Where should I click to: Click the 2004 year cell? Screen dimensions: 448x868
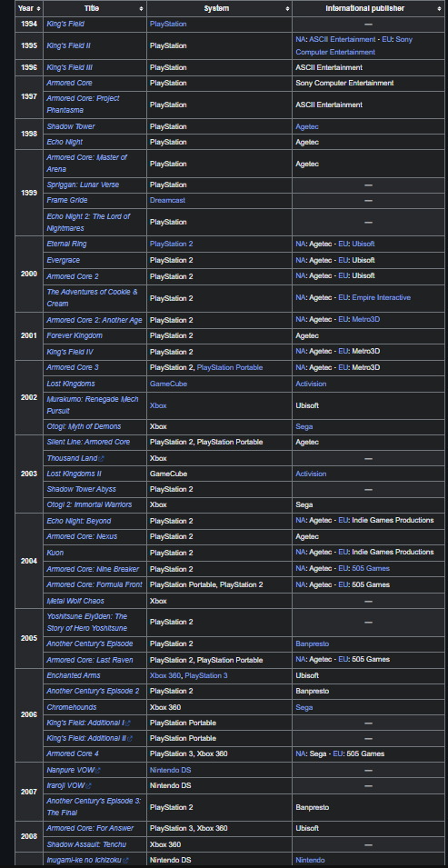point(29,562)
